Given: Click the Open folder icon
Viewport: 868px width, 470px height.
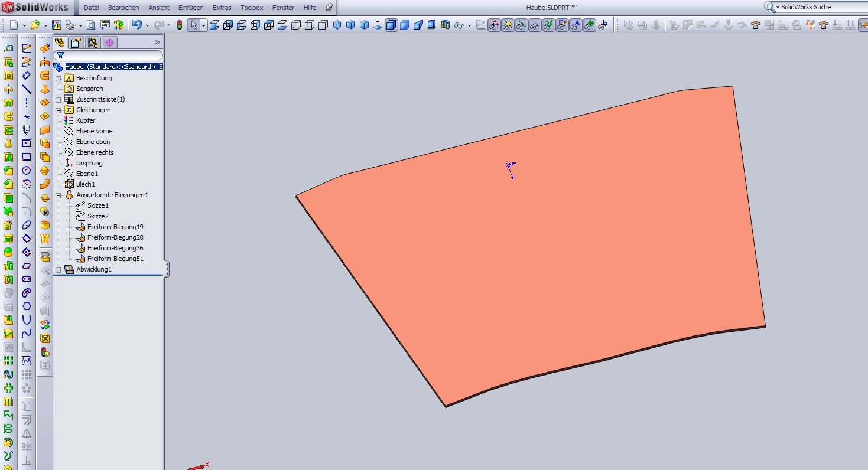Looking at the screenshot, I should coord(35,25).
